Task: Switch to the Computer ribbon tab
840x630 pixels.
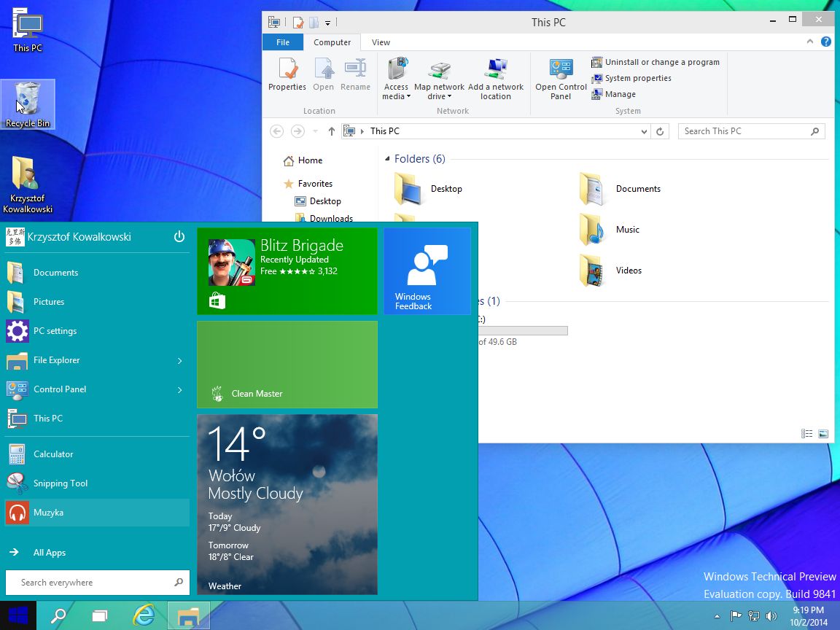Action: (332, 42)
